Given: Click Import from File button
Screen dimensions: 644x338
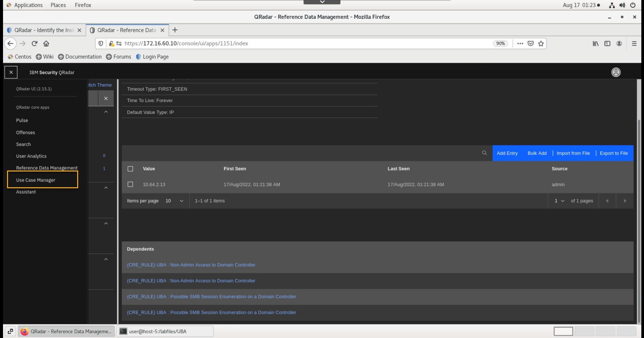Looking at the screenshot, I should point(573,153).
